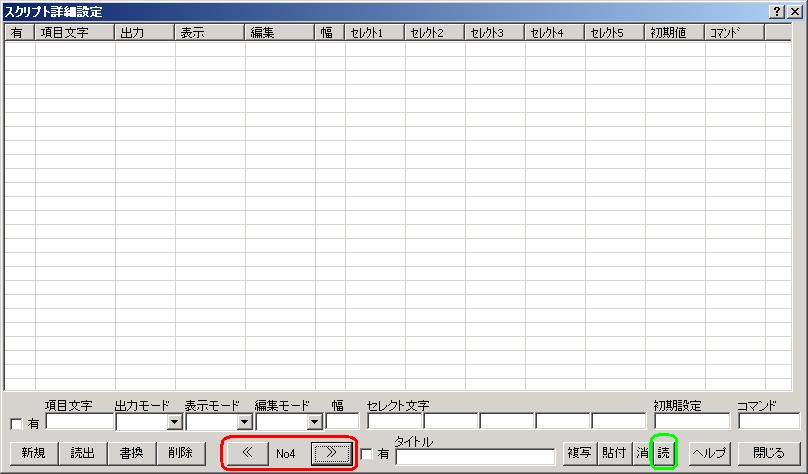Click the 読出 button
808x474 pixels.
82,453
